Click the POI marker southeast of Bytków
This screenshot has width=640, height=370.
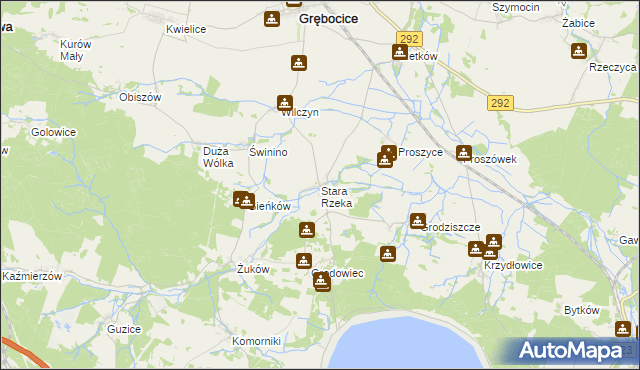click(623, 329)
